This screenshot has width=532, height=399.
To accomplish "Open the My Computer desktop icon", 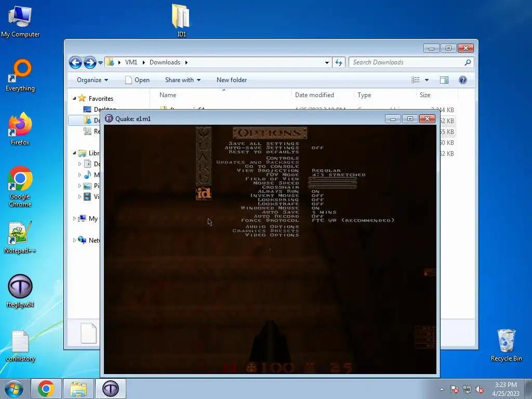I will 20,20.
